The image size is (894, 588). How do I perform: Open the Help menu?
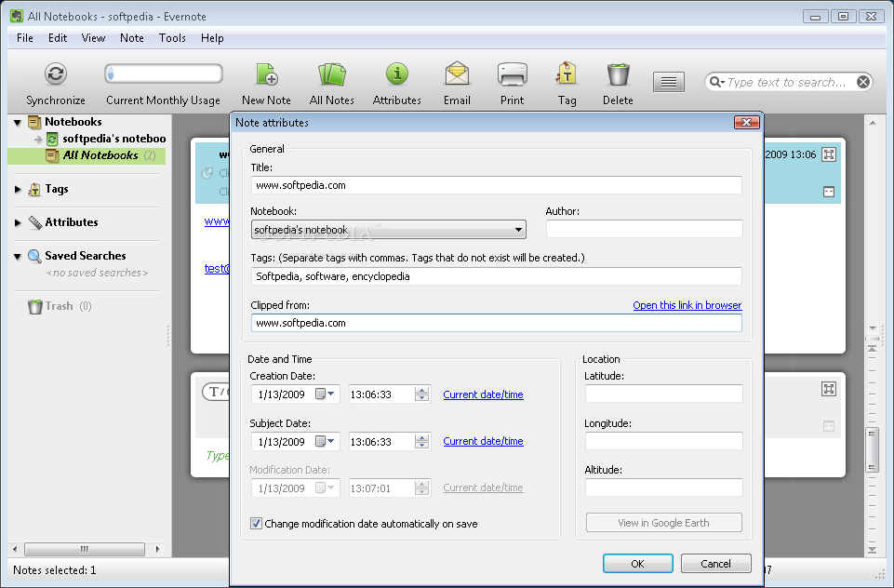212,38
